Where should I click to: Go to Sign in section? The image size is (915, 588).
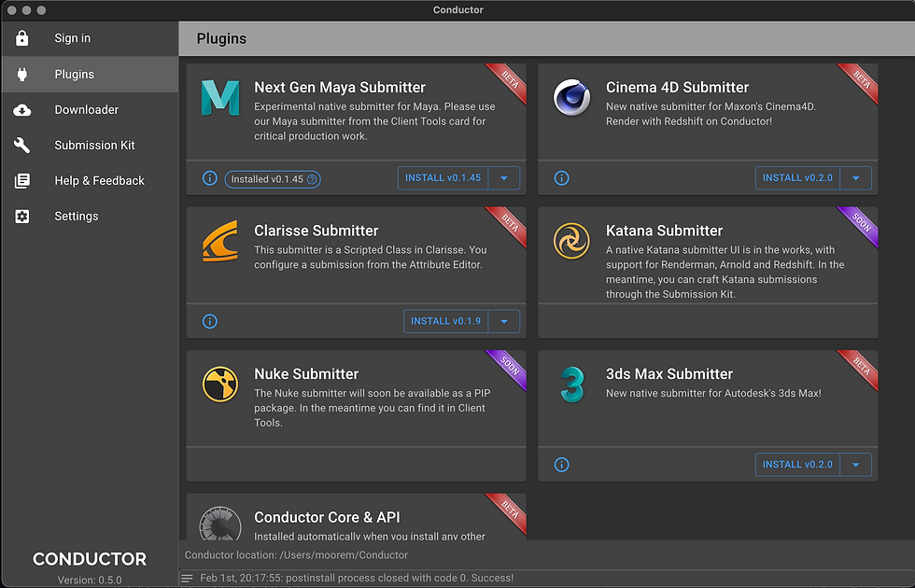(x=90, y=38)
